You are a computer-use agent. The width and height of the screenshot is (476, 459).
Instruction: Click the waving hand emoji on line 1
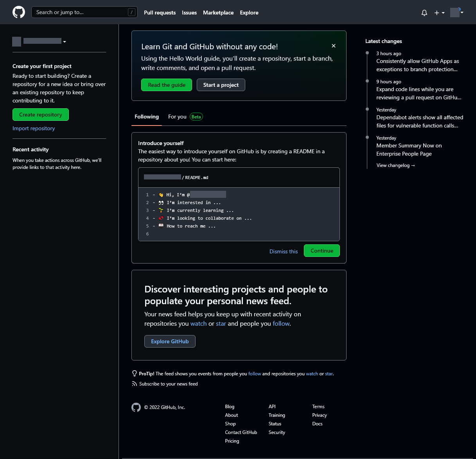[x=161, y=195]
